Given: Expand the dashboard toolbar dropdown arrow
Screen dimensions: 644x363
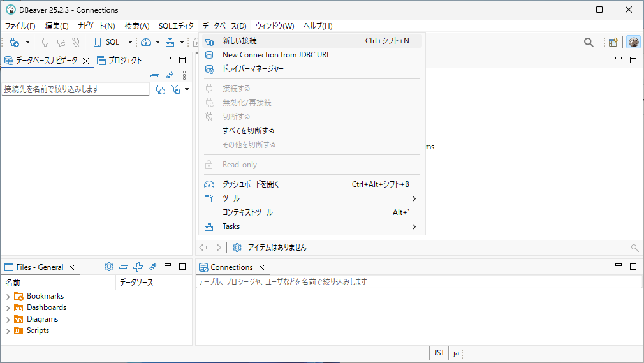Looking at the screenshot, I should point(157,42).
